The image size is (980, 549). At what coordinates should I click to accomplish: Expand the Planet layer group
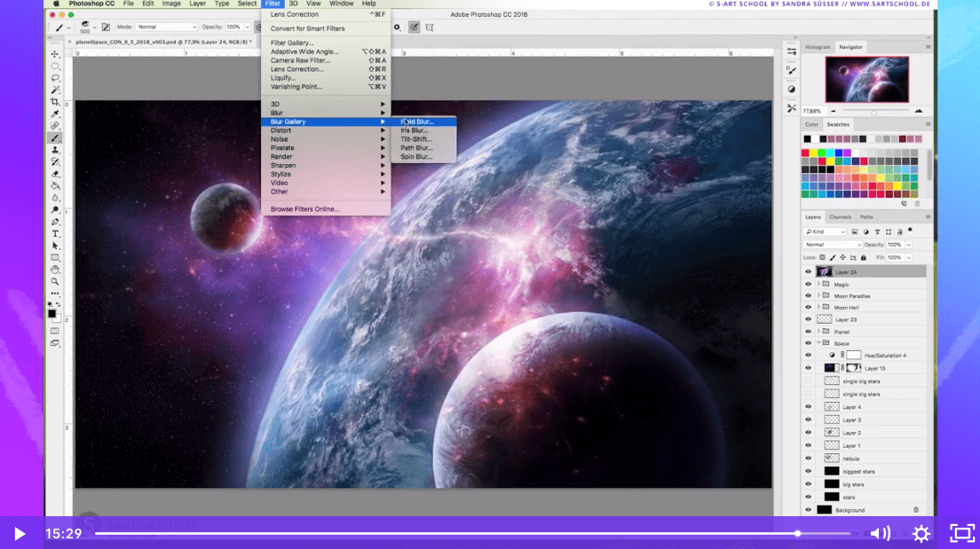click(818, 332)
